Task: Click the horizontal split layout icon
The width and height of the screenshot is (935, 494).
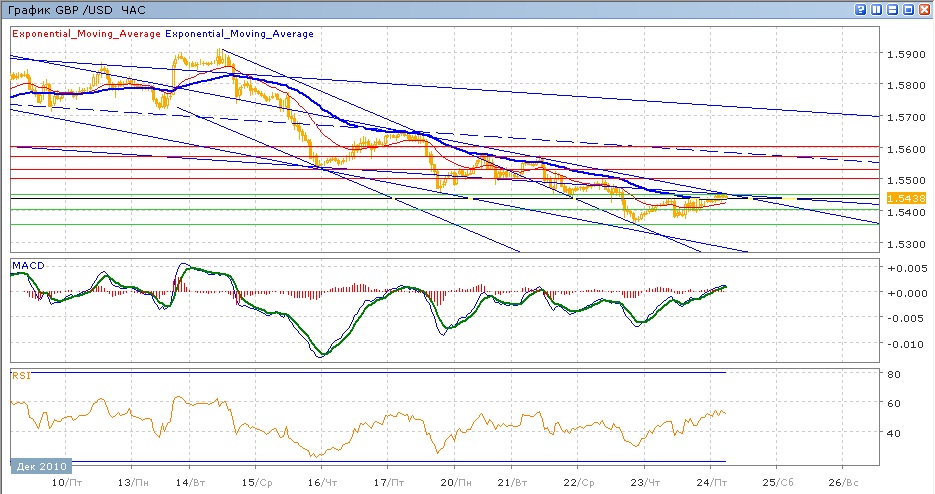Action: (893, 9)
